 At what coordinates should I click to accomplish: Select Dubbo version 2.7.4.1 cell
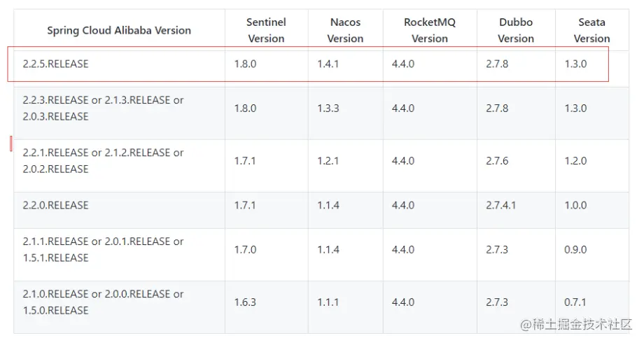501,205
